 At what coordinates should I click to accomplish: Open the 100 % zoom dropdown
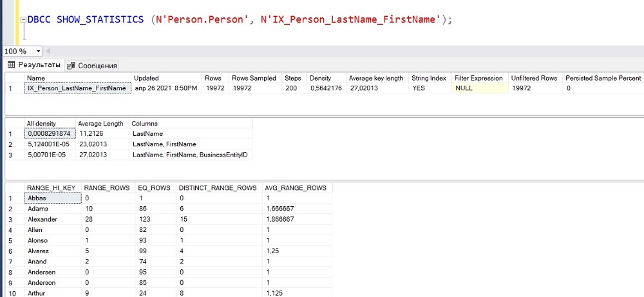[39, 51]
